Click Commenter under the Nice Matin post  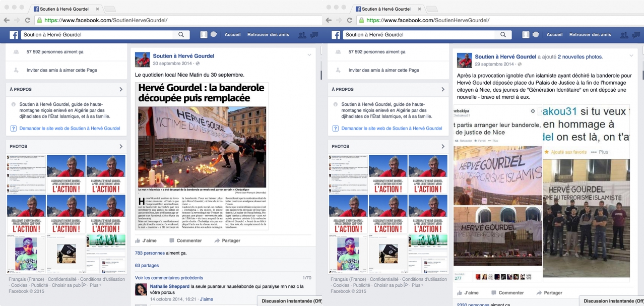coord(185,240)
